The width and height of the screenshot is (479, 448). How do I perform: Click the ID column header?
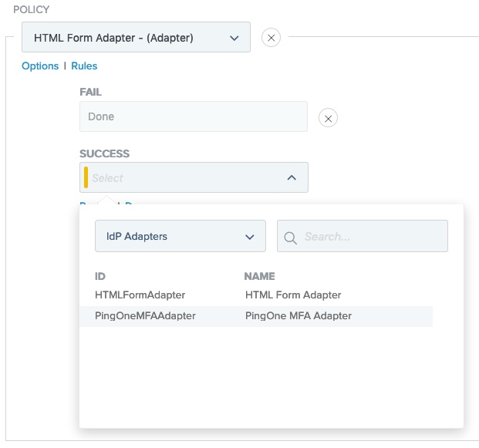[x=100, y=276]
